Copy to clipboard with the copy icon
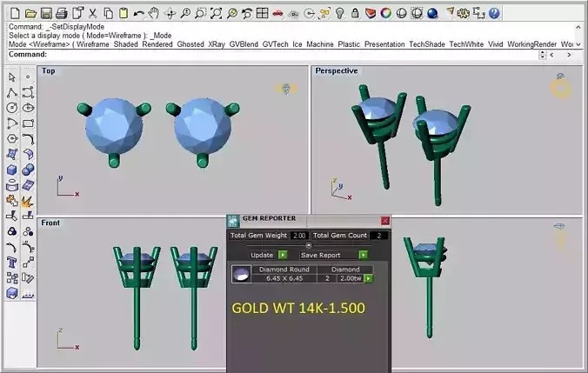 tap(108, 14)
